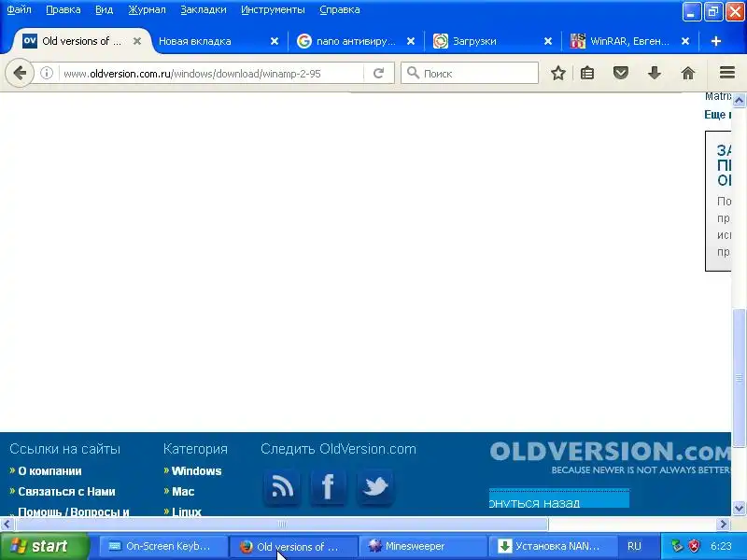The width and height of the screenshot is (747, 560).
Task: Bookmark this page with the star icon
Action: 557,74
